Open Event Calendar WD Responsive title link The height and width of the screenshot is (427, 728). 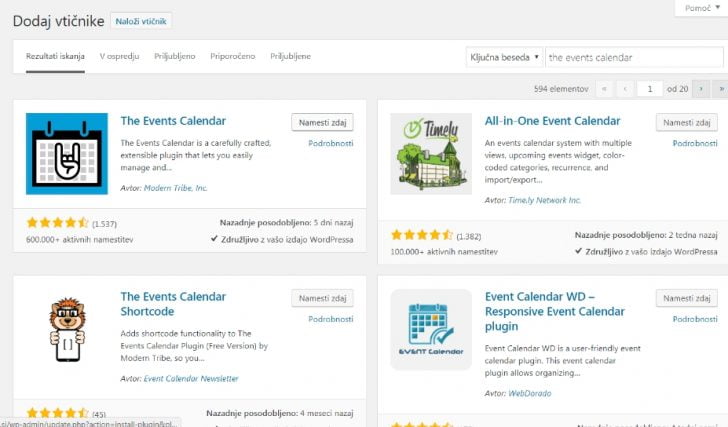click(x=555, y=311)
